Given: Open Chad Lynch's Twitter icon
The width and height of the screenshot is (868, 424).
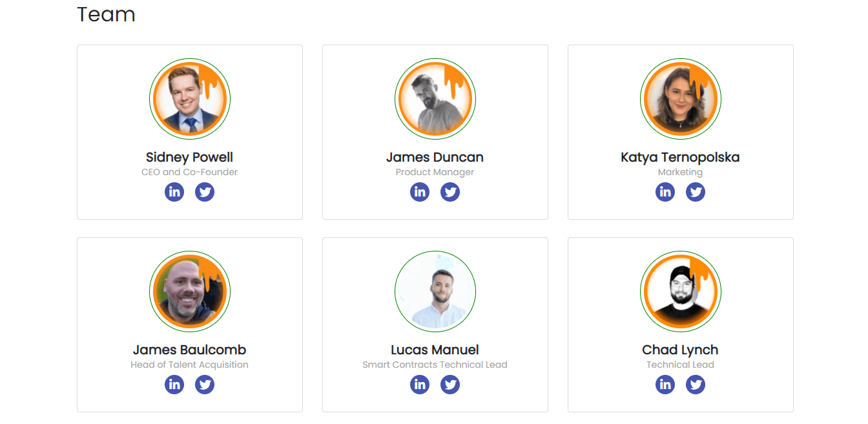Looking at the screenshot, I should click(696, 385).
